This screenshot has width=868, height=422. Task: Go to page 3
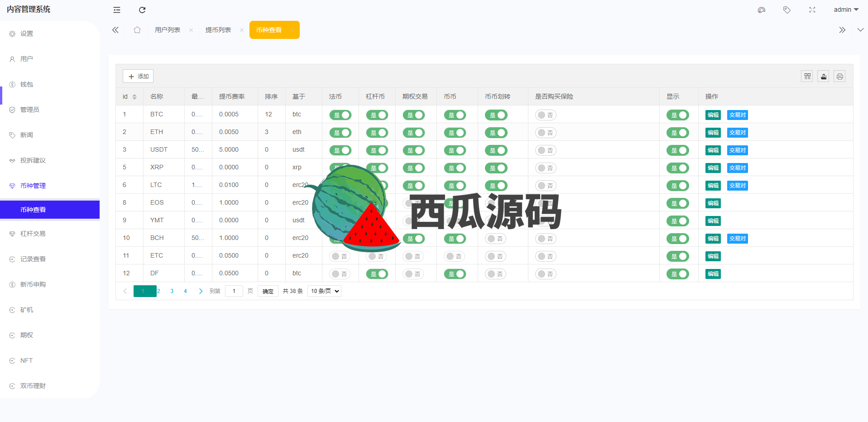pyautogui.click(x=172, y=291)
